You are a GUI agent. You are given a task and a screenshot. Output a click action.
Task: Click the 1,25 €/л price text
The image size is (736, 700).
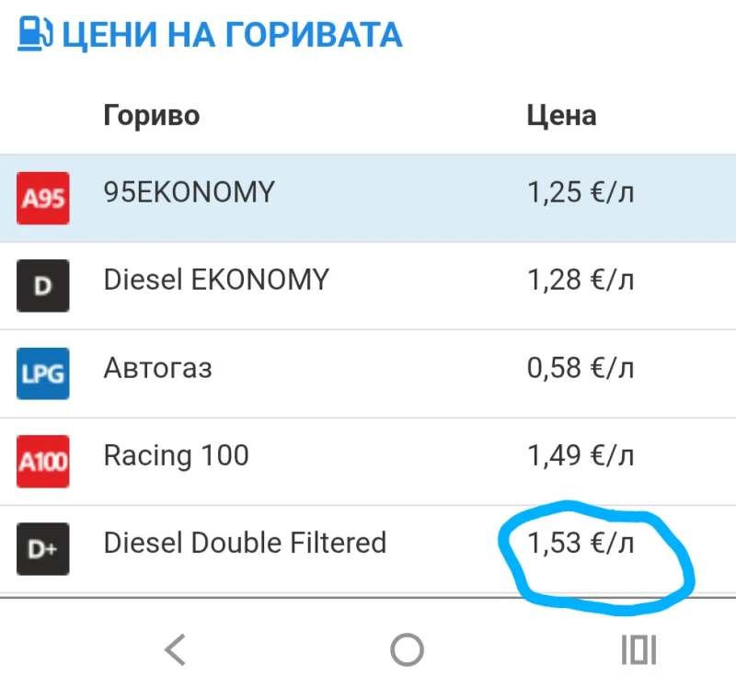[581, 192]
